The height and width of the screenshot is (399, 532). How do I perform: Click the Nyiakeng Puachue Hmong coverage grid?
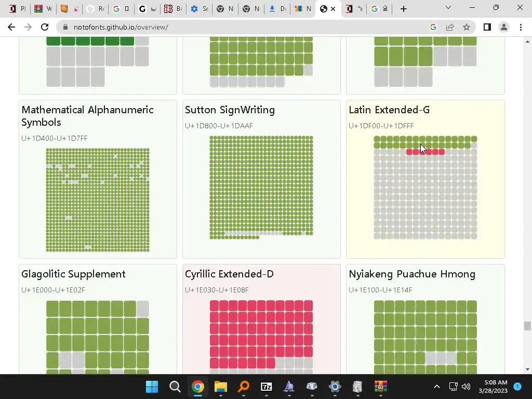point(425,337)
